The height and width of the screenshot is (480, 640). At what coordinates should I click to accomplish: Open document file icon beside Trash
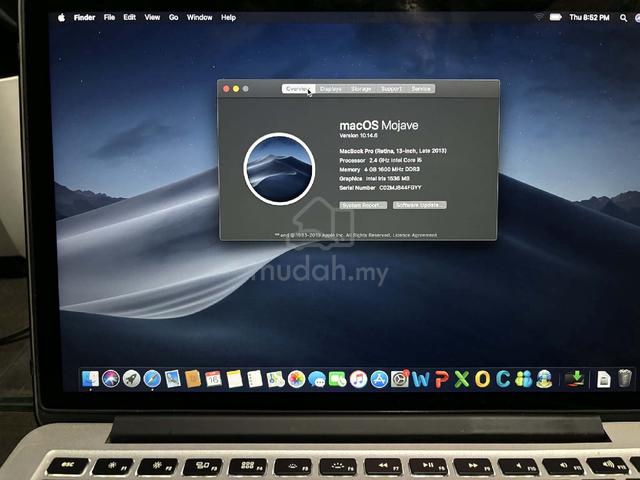click(x=604, y=380)
